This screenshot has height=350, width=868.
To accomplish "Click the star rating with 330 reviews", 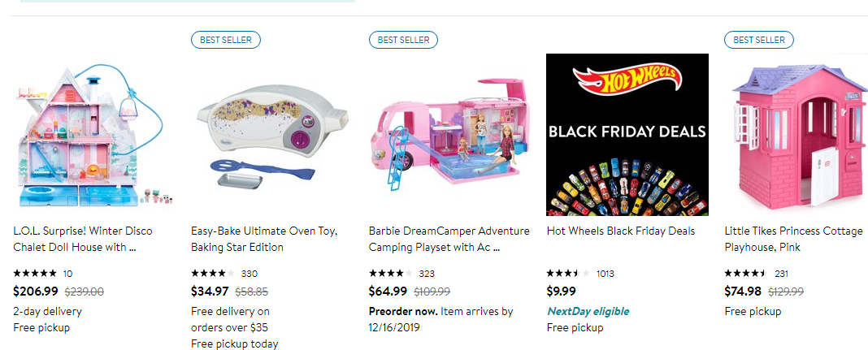I will point(213,274).
